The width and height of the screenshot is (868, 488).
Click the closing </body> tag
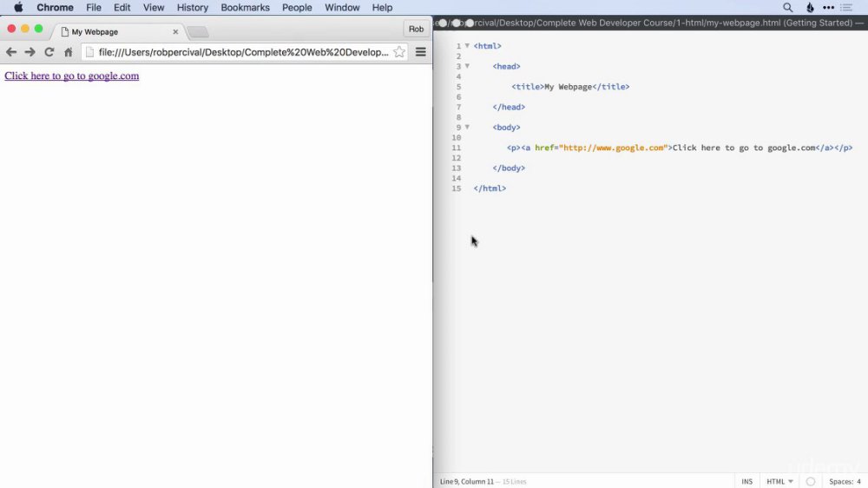point(509,168)
